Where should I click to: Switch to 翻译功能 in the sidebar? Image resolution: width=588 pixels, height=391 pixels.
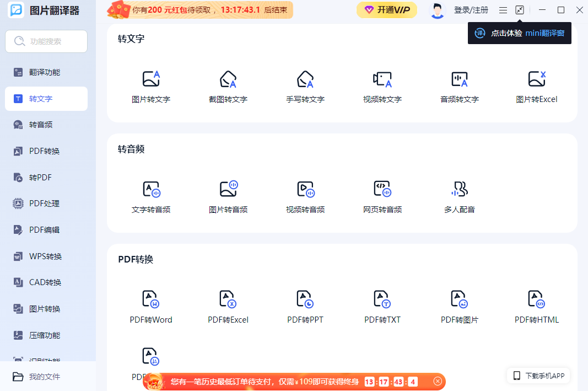click(x=45, y=72)
